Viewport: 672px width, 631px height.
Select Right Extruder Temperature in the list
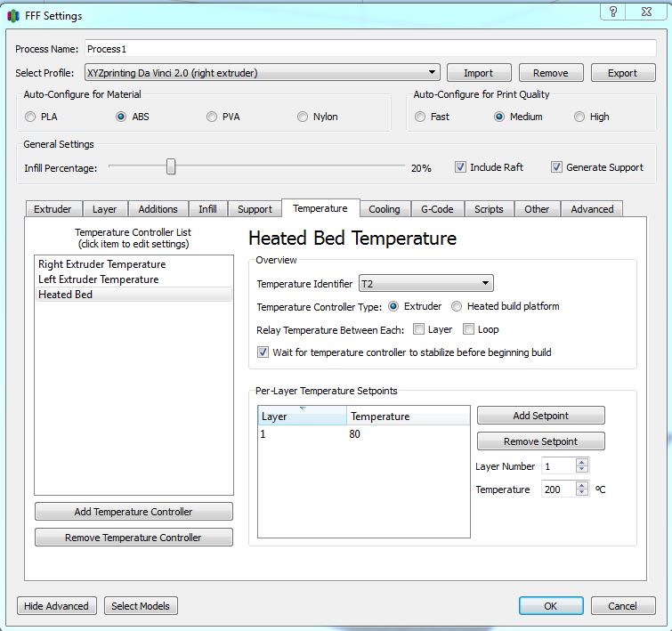point(101,264)
